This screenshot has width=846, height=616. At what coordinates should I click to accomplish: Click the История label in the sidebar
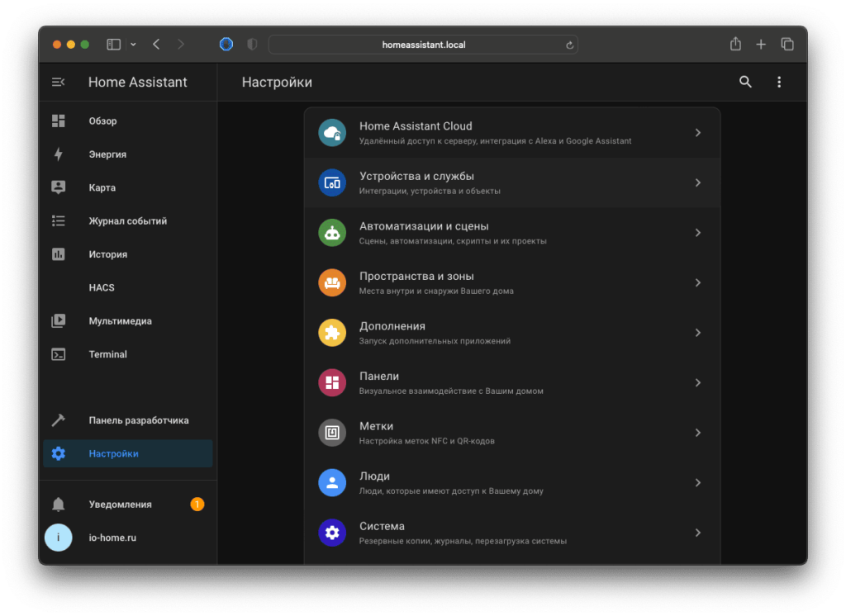pyautogui.click(x=108, y=254)
